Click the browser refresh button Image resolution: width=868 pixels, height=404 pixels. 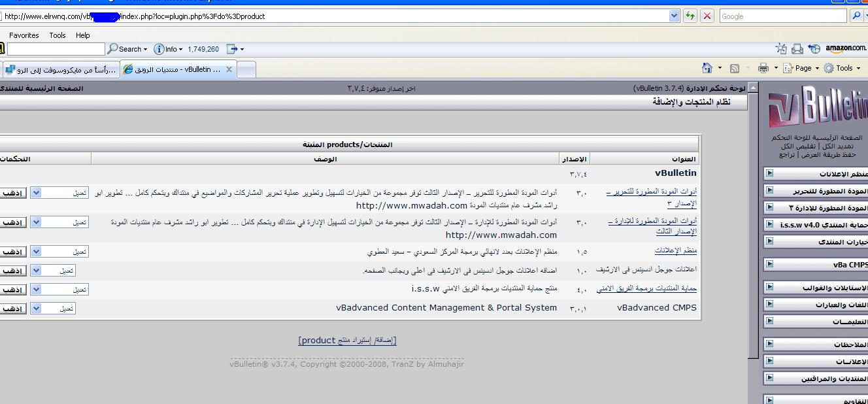coord(690,16)
